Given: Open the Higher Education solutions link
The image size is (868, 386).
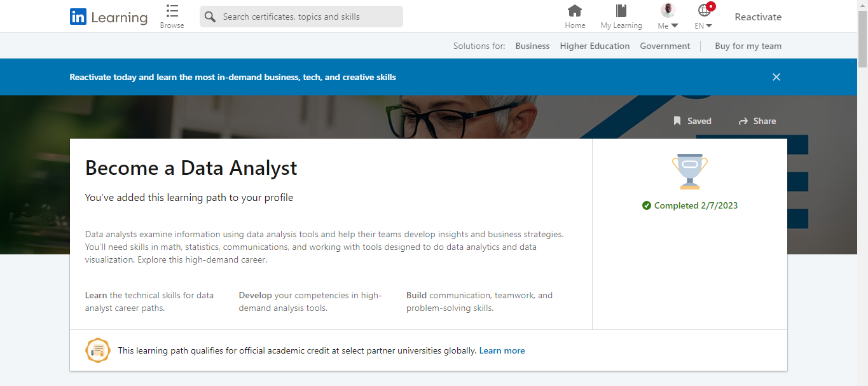Looking at the screenshot, I should (x=595, y=46).
